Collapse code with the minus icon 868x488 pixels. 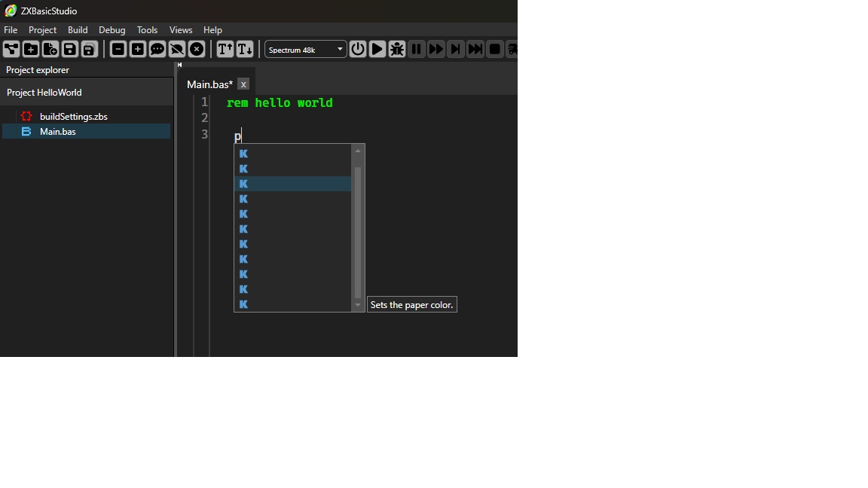coord(118,50)
